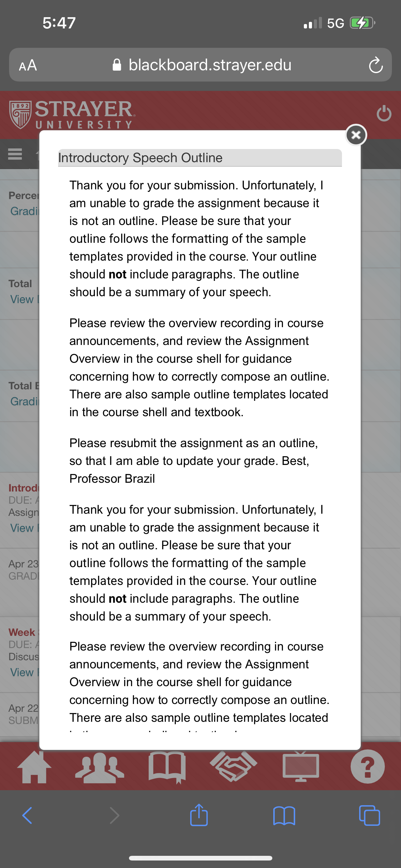Open the TV monitor icon
Viewport: 401px width, 868px height.
(301, 767)
